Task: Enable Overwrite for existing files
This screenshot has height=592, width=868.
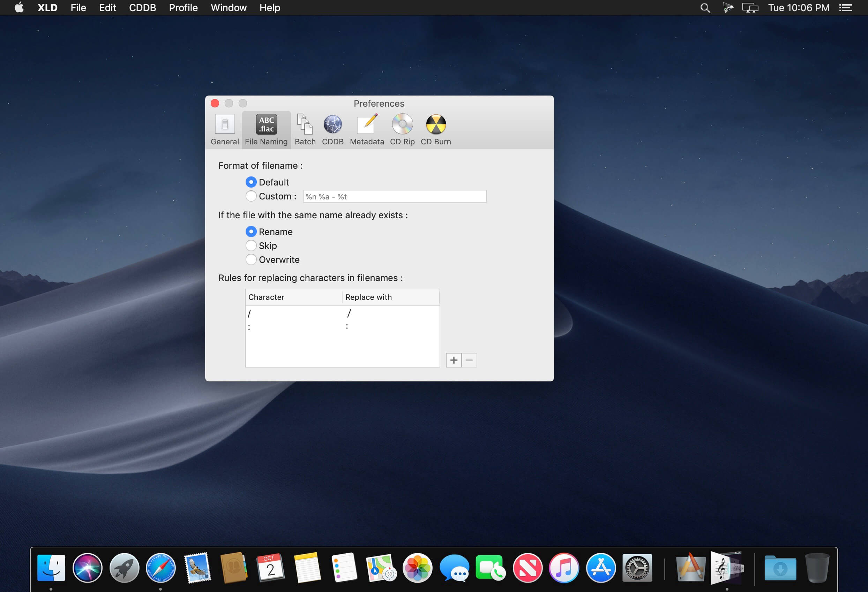Action: [251, 259]
